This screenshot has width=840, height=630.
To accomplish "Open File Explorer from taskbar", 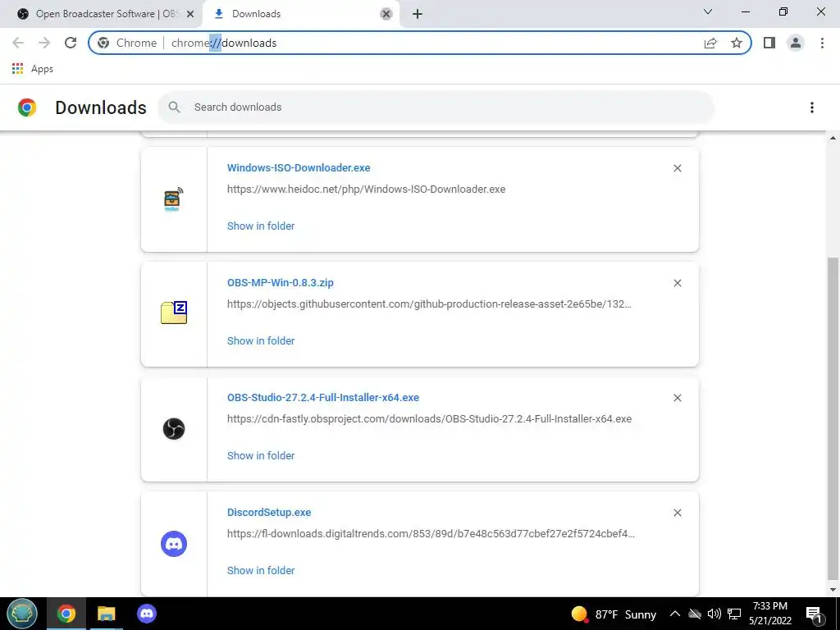I will pyautogui.click(x=106, y=614).
